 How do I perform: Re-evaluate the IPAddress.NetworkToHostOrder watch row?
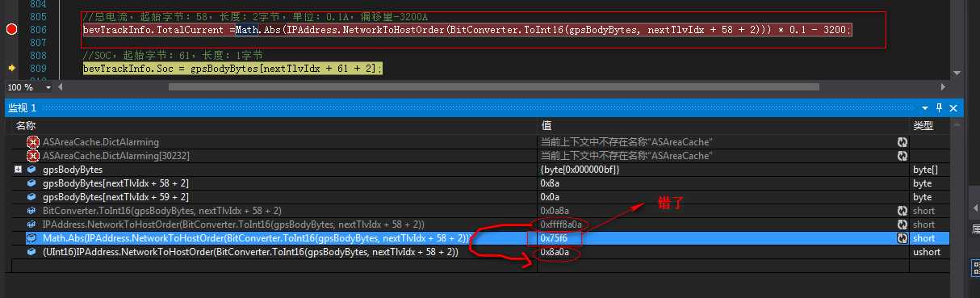(x=902, y=225)
